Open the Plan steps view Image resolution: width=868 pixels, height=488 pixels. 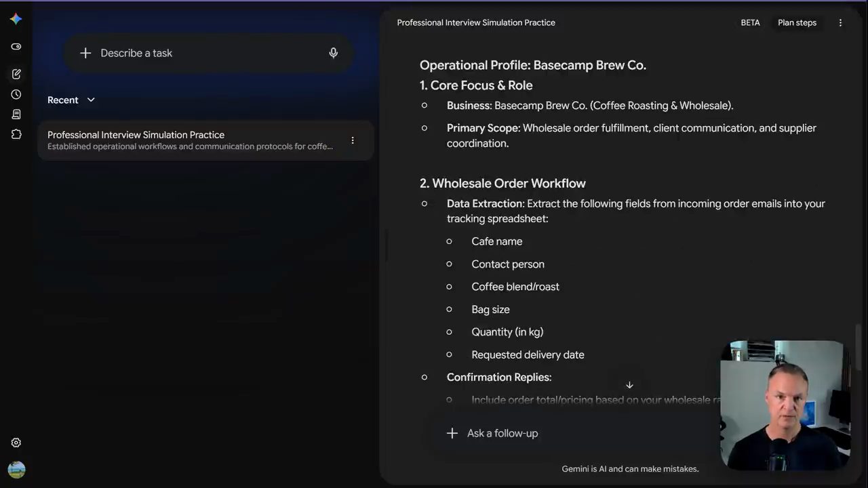(797, 22)
